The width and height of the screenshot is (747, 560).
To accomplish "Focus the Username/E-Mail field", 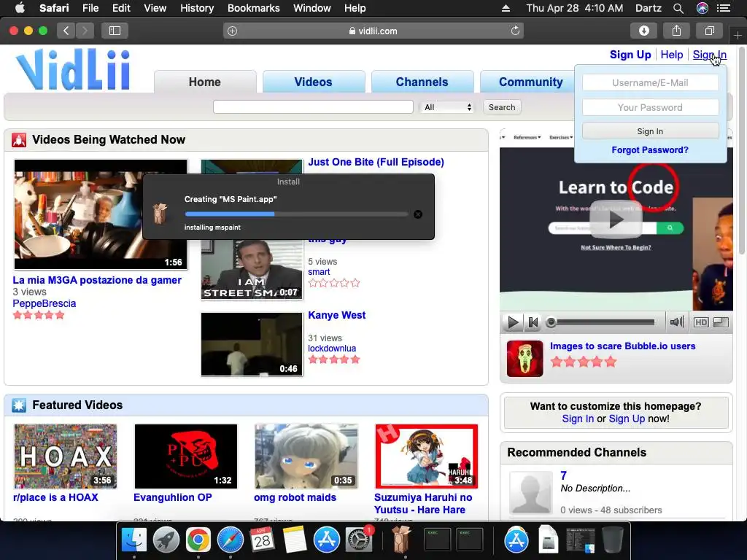I will pyautogui.click(x=650, y=83).
